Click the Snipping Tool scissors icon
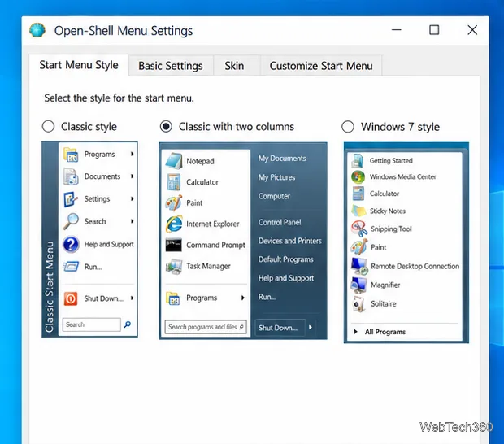The height and width of the screenshot is (444, 504). 359,229
